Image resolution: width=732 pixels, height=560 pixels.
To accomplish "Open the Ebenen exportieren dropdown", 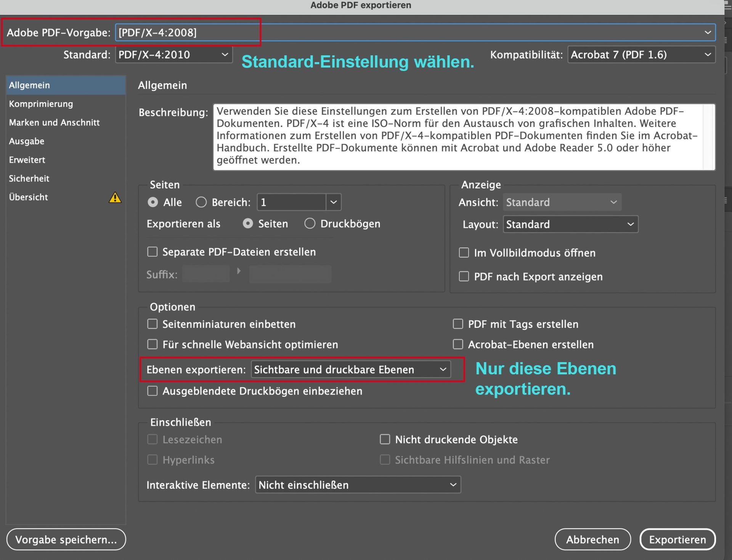I will [x=351, y=369].
